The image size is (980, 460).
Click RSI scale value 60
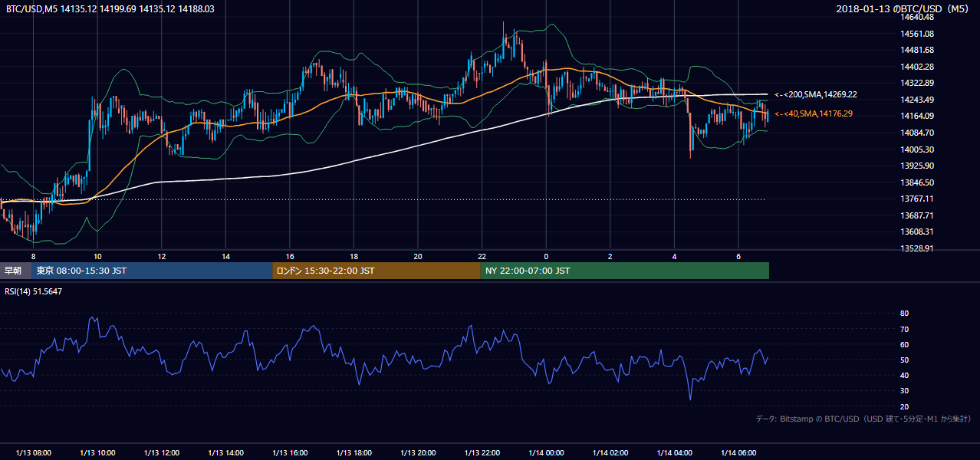(904, 344)
